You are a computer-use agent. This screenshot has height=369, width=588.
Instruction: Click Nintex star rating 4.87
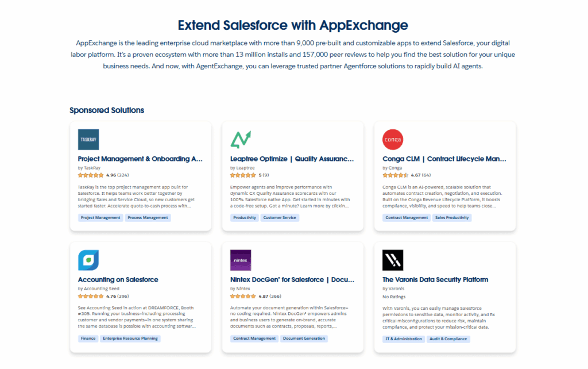[243, 296]
